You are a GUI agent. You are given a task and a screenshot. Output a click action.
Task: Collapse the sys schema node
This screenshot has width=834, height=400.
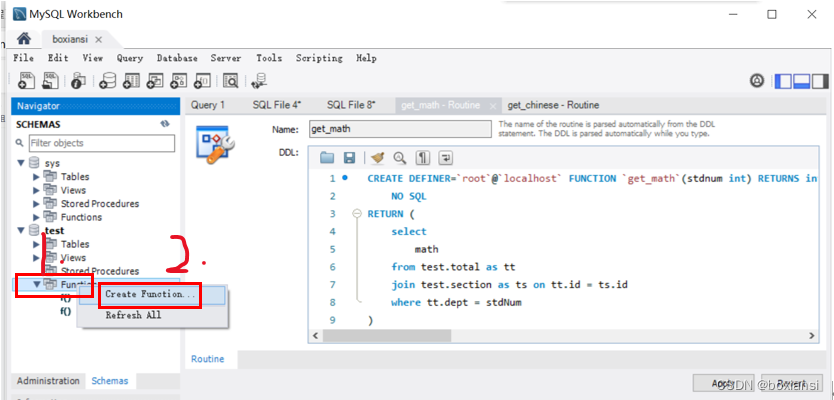22,163
